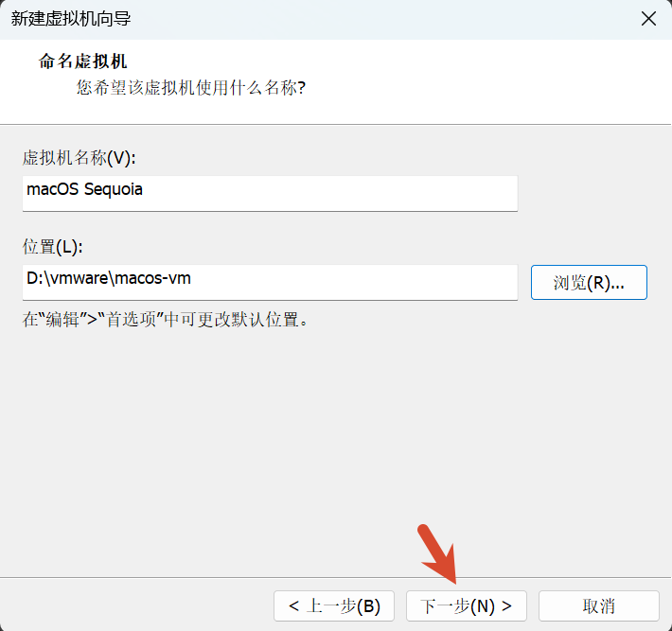Click the location field 'D:\vmware\macos-vm'
Image resolution: width=672 pixels, height=631 pixels.
click(270, 282)
